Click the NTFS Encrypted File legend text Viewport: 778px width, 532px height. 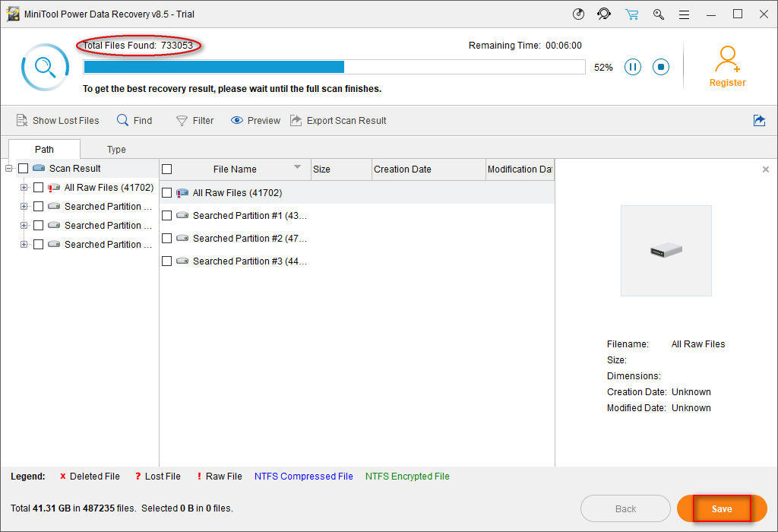pos(407,477)
